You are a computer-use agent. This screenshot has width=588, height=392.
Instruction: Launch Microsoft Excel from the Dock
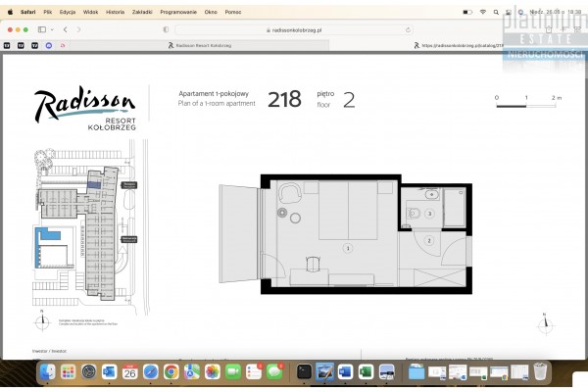pos(365,371)
